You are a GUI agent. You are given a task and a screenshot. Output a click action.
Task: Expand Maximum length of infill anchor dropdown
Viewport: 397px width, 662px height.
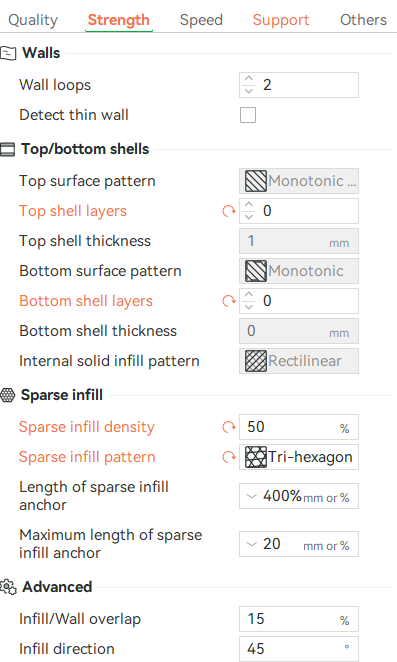coord(252,544)
